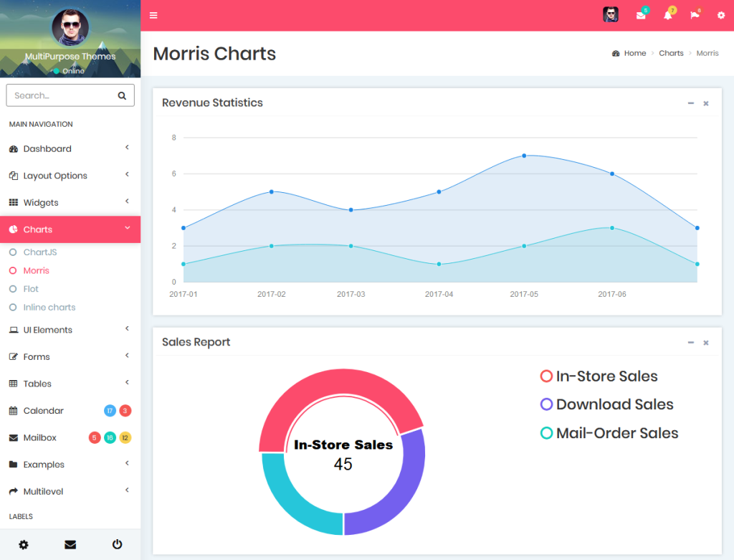734x560 pixels.
Task: Click the Examples folder icon
Action: point(14,465)
